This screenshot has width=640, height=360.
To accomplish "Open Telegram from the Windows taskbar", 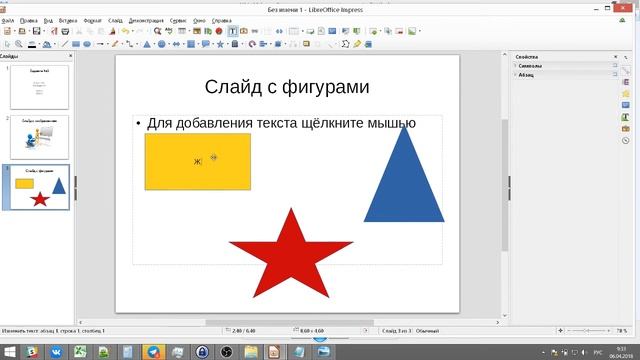I will coord(153,352).
